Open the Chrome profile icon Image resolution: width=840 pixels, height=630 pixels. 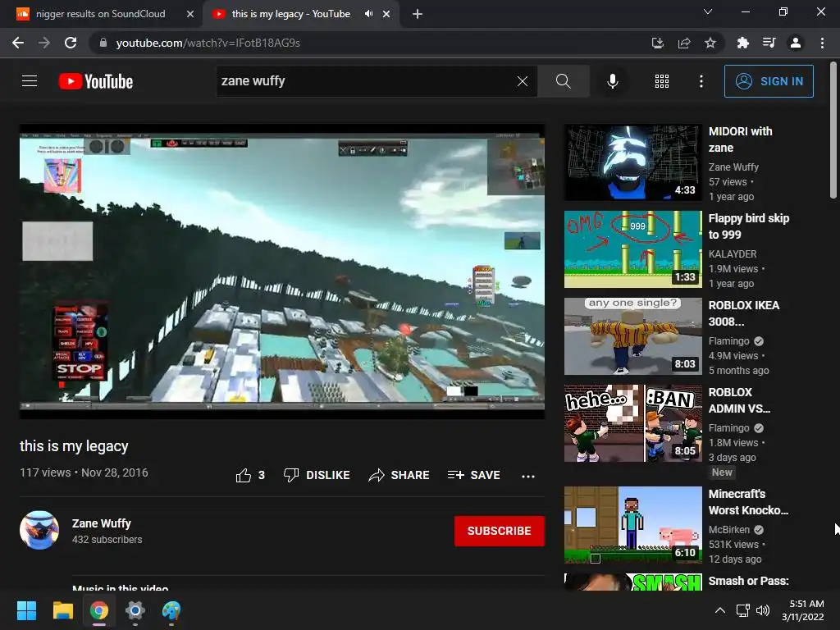pos(796,43)
